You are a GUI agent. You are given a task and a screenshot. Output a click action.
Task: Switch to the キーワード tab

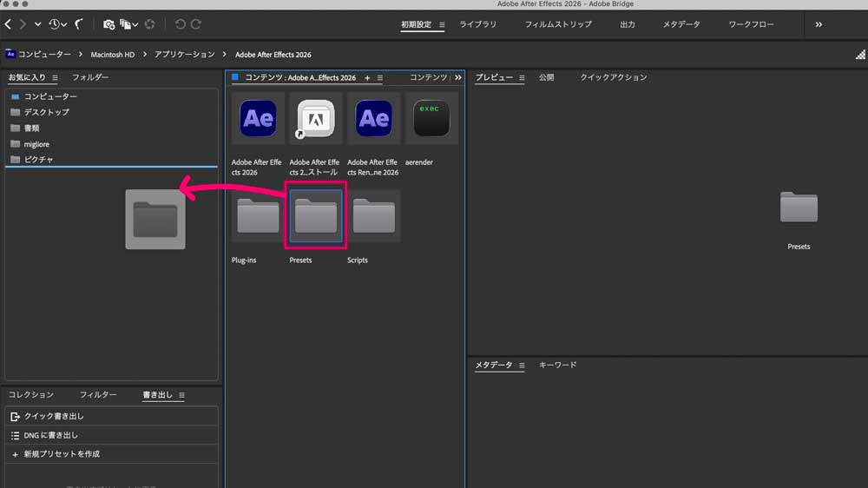tap(557, 365)
